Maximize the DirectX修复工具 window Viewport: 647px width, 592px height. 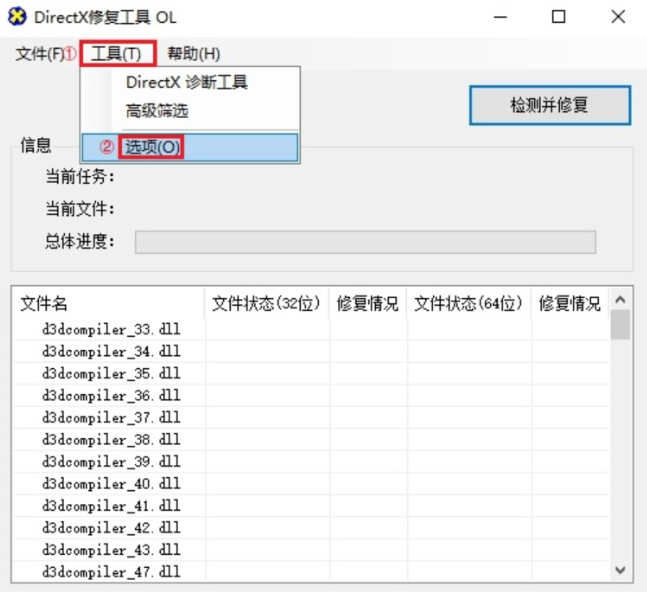point(559,17)
